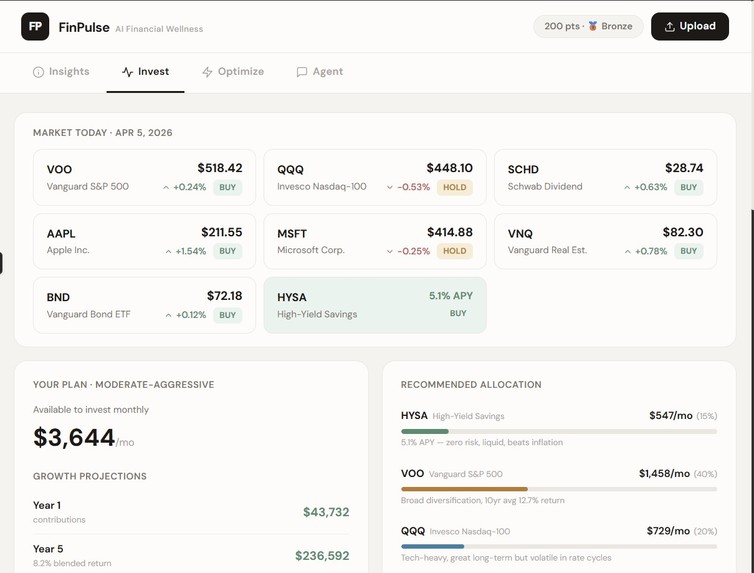
Task: Select the MSFT ticker name
Action: [x=292, y=234]
